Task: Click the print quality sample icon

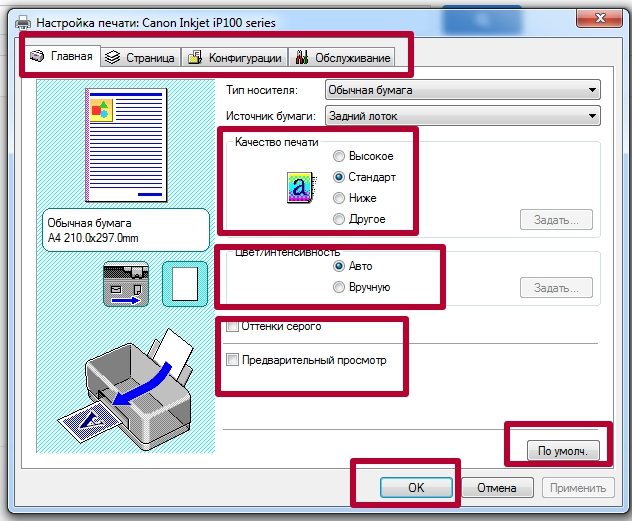Action: click(x=298, y=187)
